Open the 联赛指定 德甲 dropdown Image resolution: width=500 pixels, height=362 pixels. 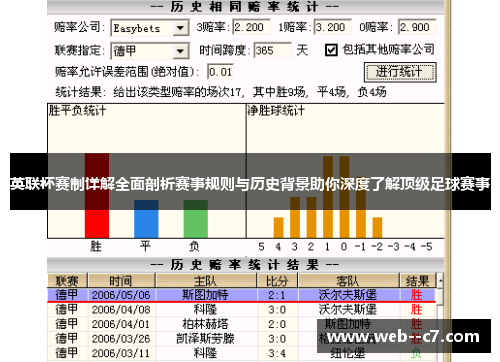tap(180, 51)
